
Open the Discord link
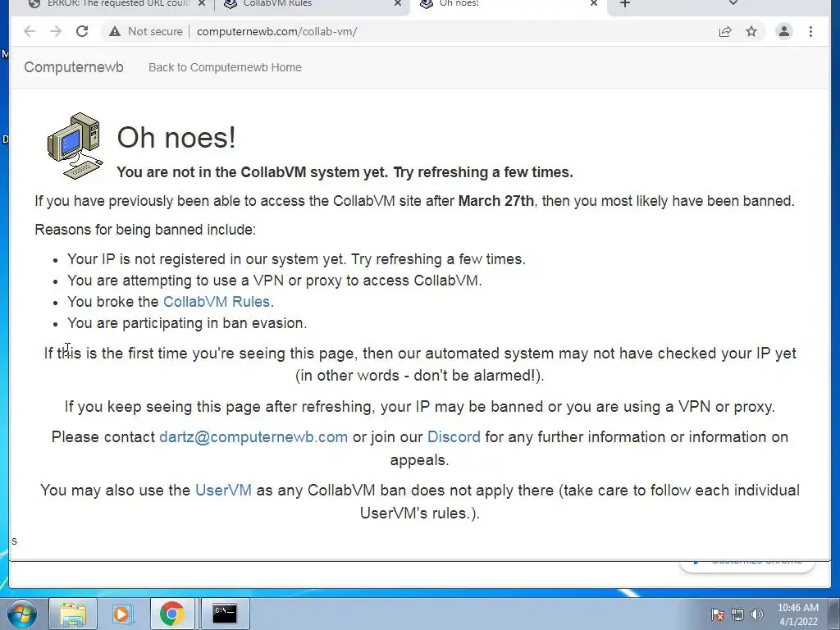pyautogui.click(x=454, y=437)
